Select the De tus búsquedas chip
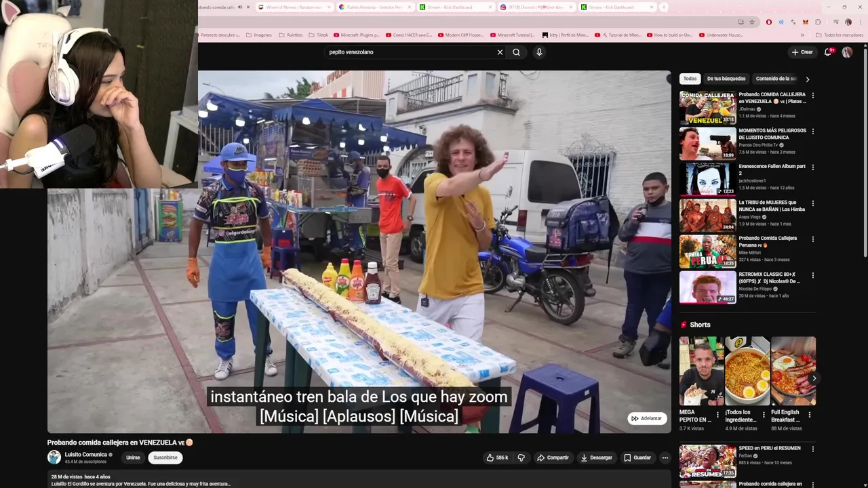 coord(726,79)
